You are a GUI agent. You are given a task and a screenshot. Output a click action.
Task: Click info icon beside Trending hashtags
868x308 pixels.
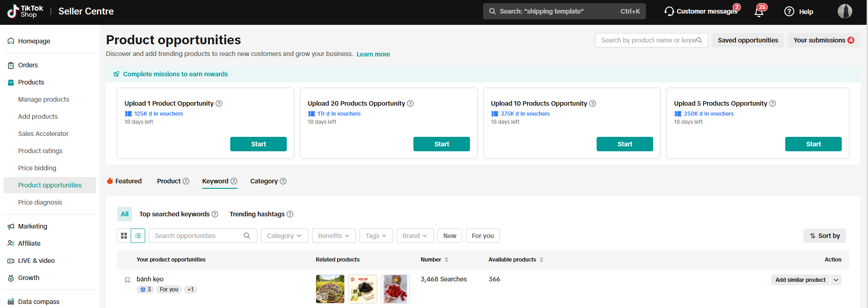[290, 214]
